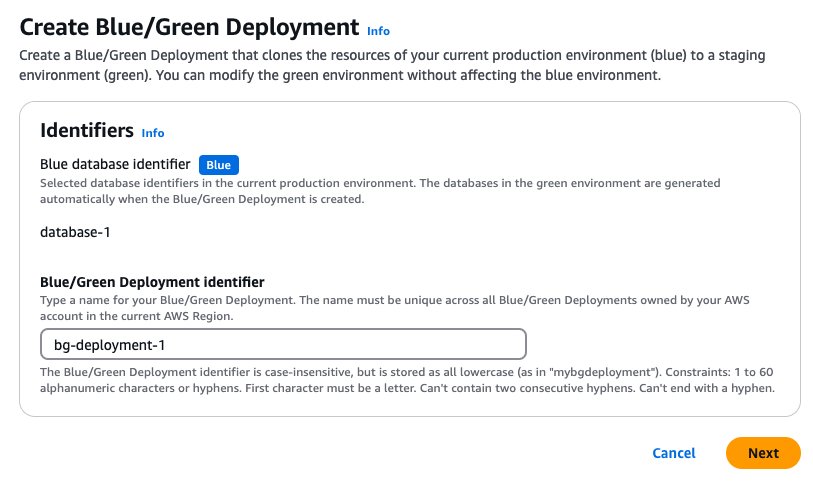Select the database-1 identifier text
The height and width of the screenshot is (487, 813).
[x=75, y=232]
